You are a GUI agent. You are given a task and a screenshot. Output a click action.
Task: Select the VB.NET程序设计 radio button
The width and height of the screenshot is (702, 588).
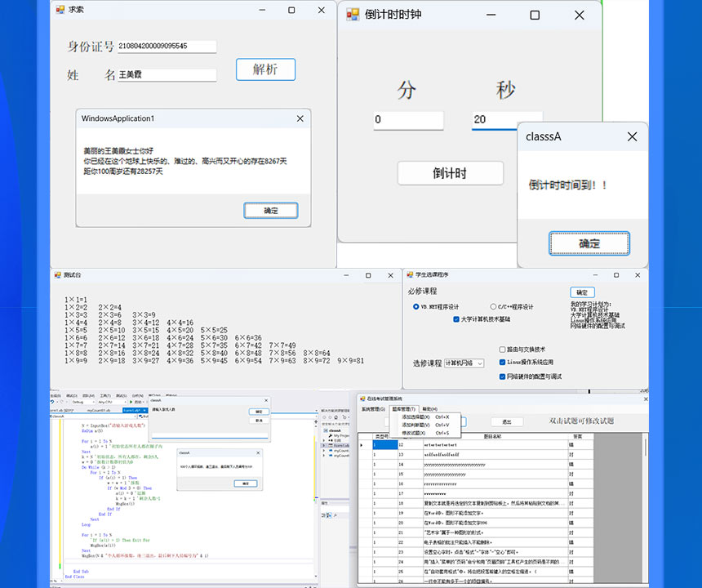click(416, 307)
